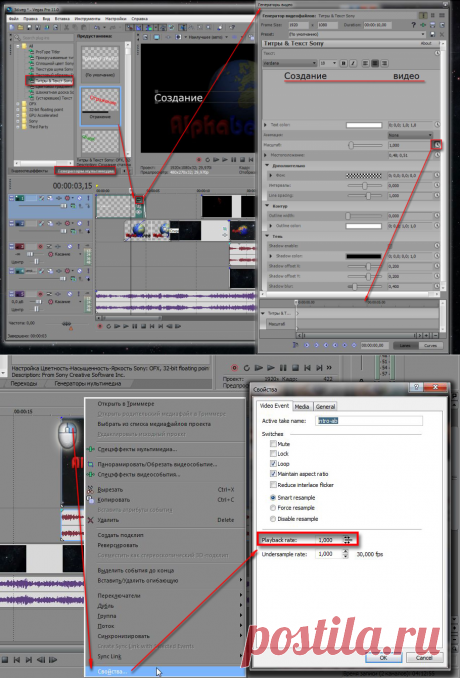Open font family dropdown showing Verdana
Image resolution: width=460 pixels, height=678 pixels.
pos(290,63)
